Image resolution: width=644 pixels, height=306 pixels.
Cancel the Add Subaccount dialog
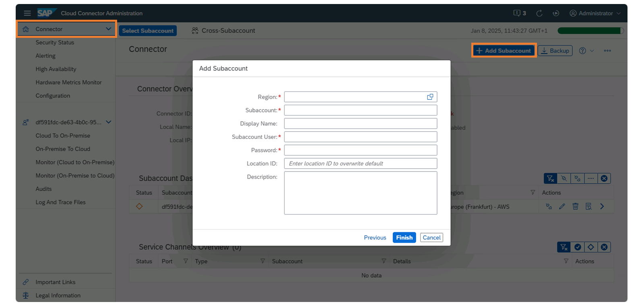(x=431, y=238)
